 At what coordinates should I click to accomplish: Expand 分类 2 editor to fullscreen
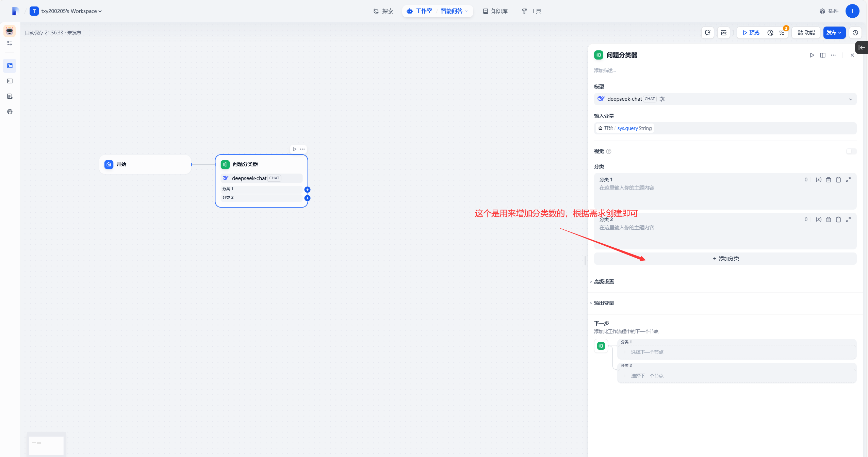pyautogui.click(x=848, y=219)
